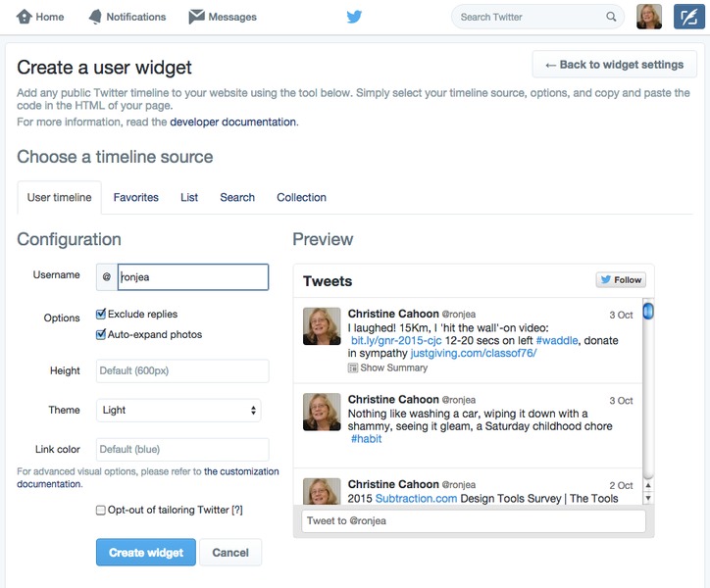Enable Opt-out of tailoring Twitter

(101, 511)
